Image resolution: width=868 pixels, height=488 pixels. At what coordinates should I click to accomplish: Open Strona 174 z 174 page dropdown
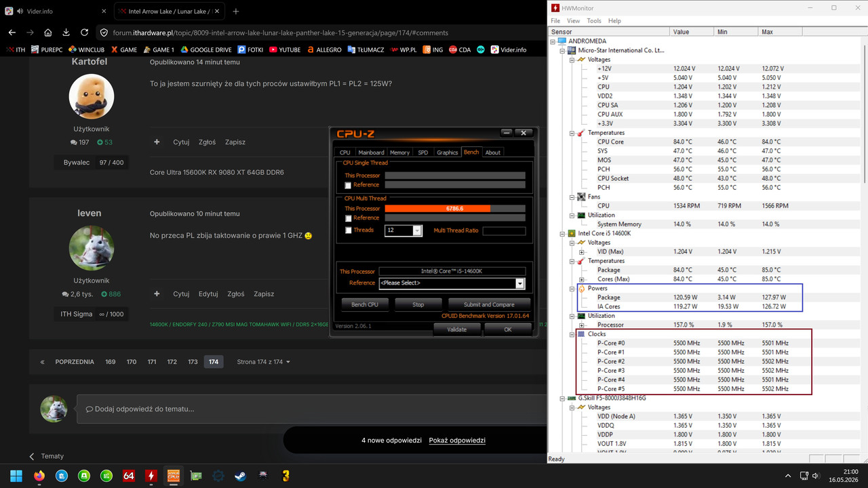tap(263, 362)
